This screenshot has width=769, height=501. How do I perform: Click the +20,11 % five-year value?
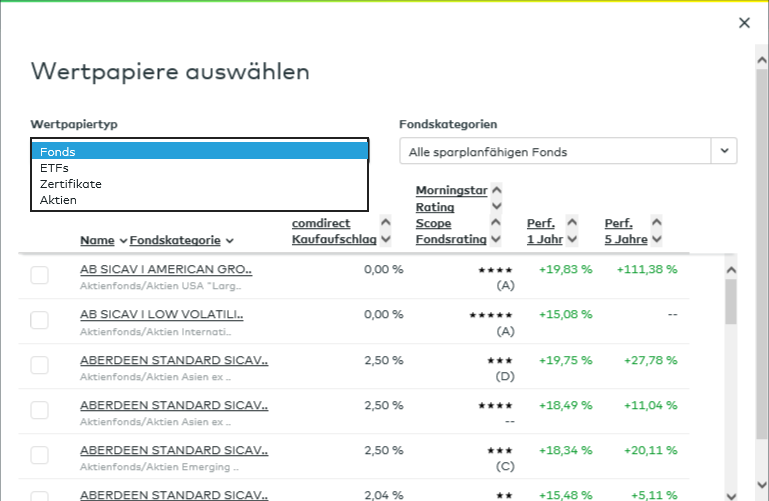pos(650,450)
